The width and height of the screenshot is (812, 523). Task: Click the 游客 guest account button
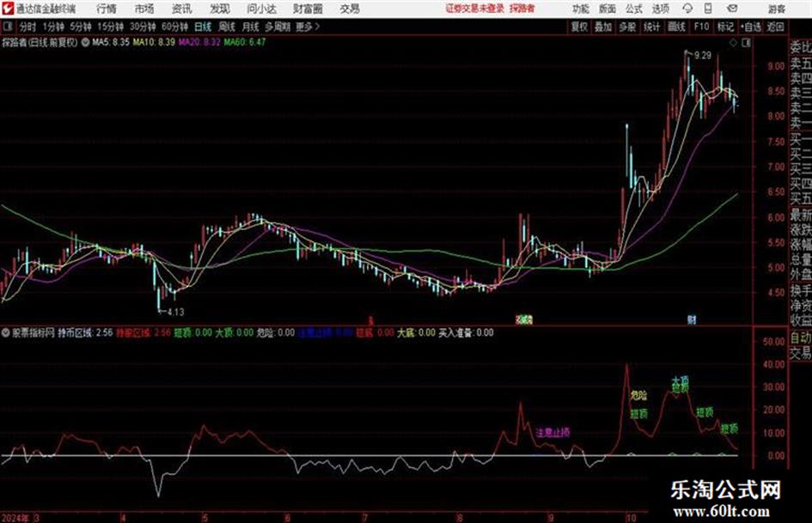[x=777, y=9]
